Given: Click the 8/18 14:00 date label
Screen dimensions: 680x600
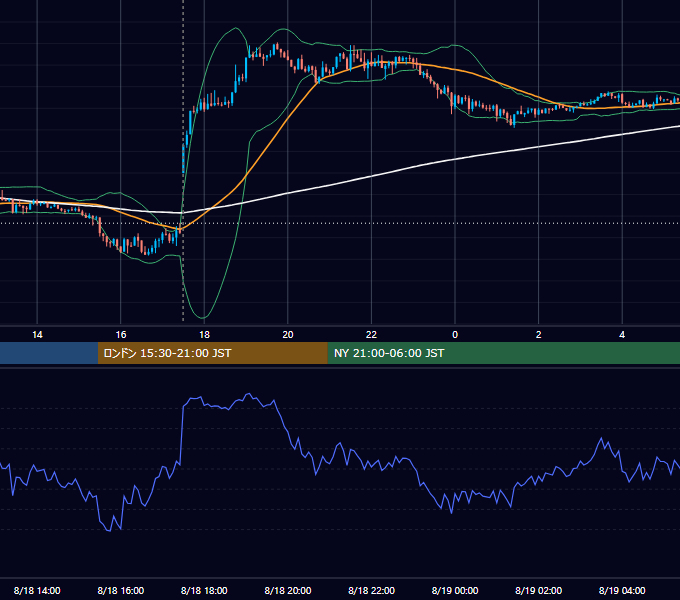Looking at the screenshot, I should pyautogui.click(x=37, y=590).
